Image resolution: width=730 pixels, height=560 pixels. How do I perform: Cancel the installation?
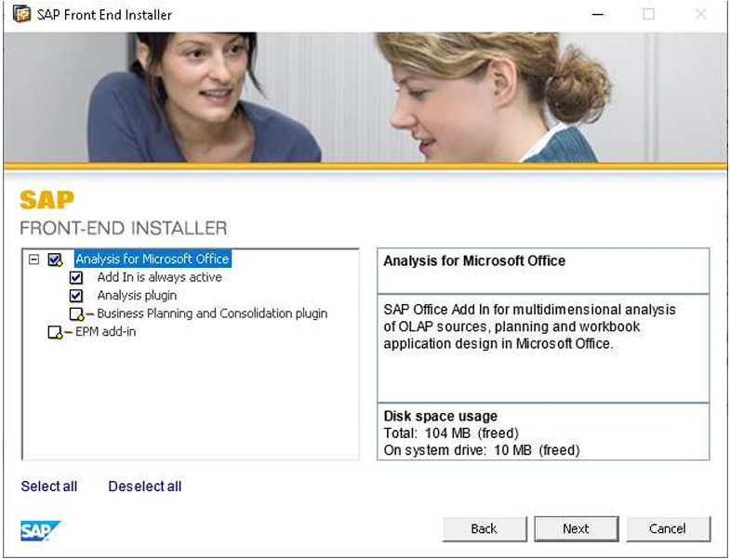coord(668,528)
